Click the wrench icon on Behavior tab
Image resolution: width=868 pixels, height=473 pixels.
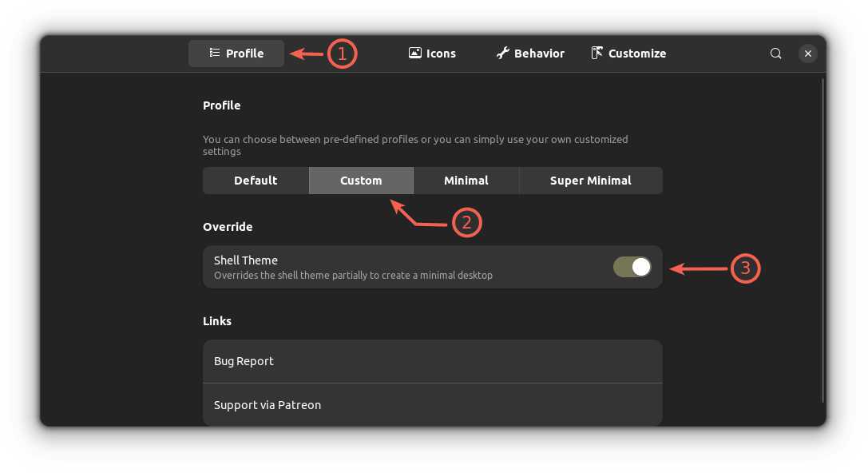click(x=502, y=54)
